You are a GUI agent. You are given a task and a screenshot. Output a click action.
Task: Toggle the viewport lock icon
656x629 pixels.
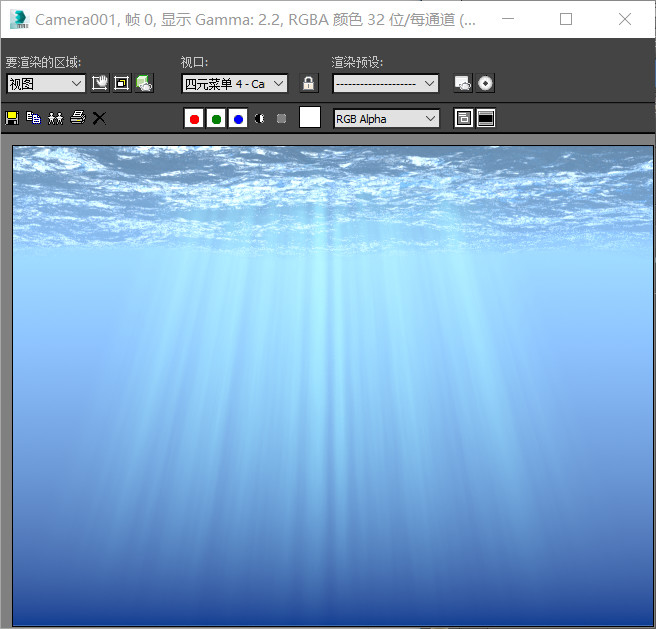point(309,83)
